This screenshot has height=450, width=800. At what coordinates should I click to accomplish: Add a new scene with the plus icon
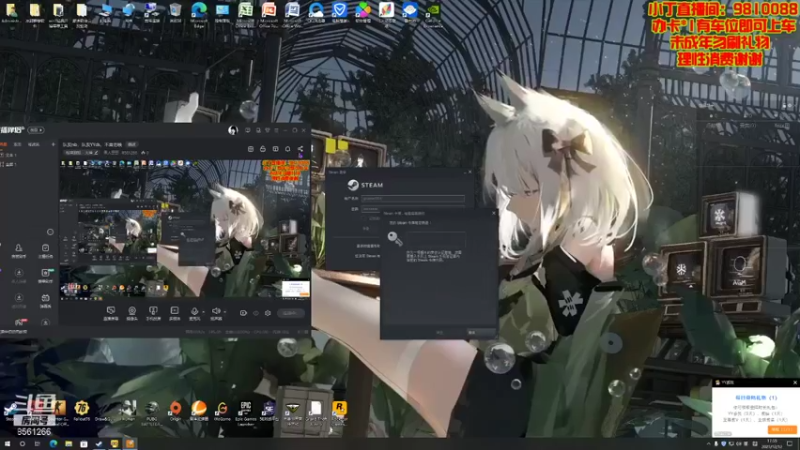tap(53, 145)
